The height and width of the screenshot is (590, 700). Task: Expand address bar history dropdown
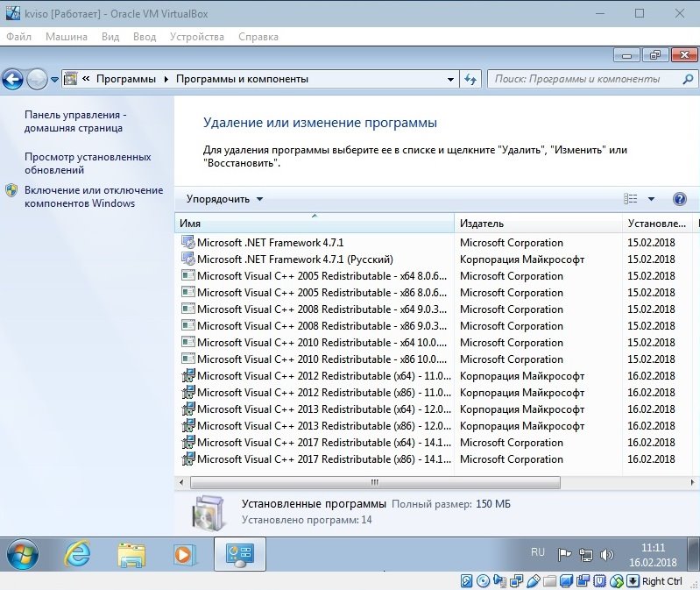pos(451,80)
